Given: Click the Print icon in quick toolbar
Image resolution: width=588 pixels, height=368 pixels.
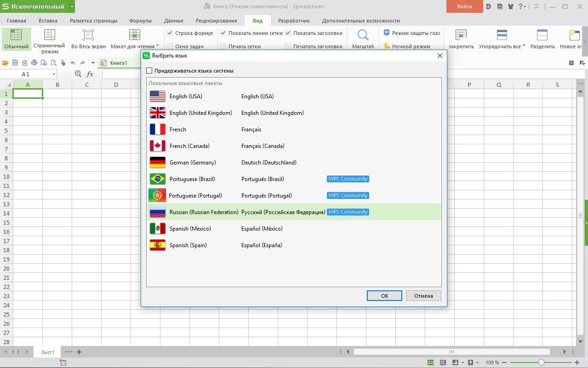Looking at the screenshot, I should pyautogui.click(x=34, y=63).
